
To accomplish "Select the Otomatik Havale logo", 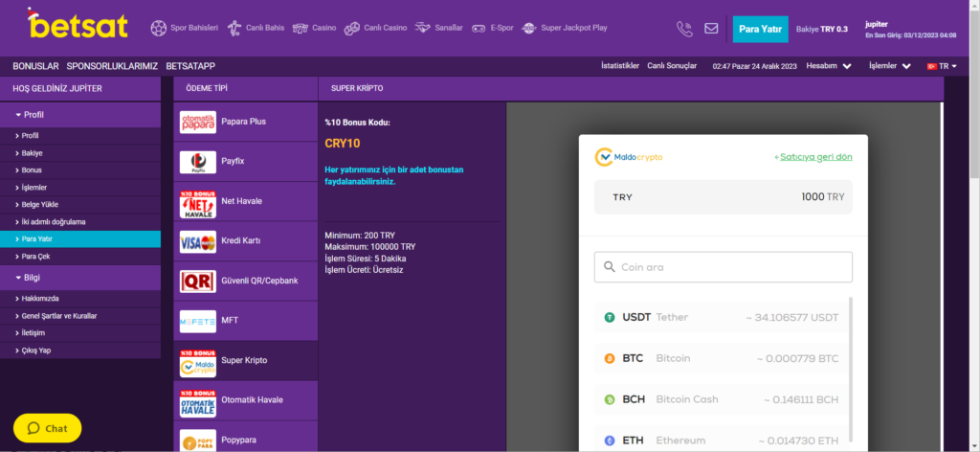I will (x=197, y=403).
